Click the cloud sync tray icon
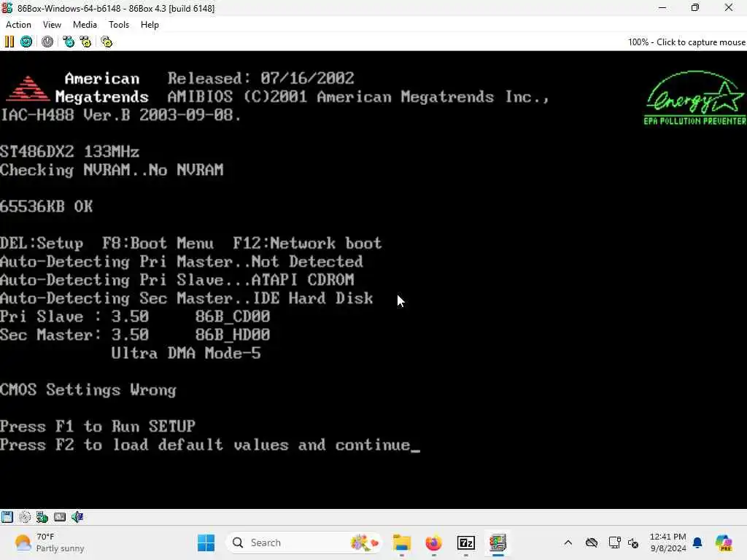 pyautogui.click(x=592, y=542)
